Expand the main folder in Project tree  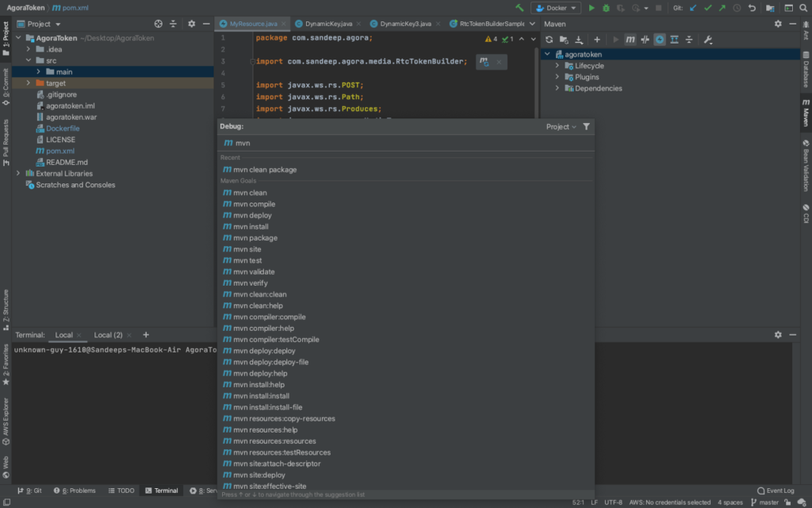pos(38,71)
